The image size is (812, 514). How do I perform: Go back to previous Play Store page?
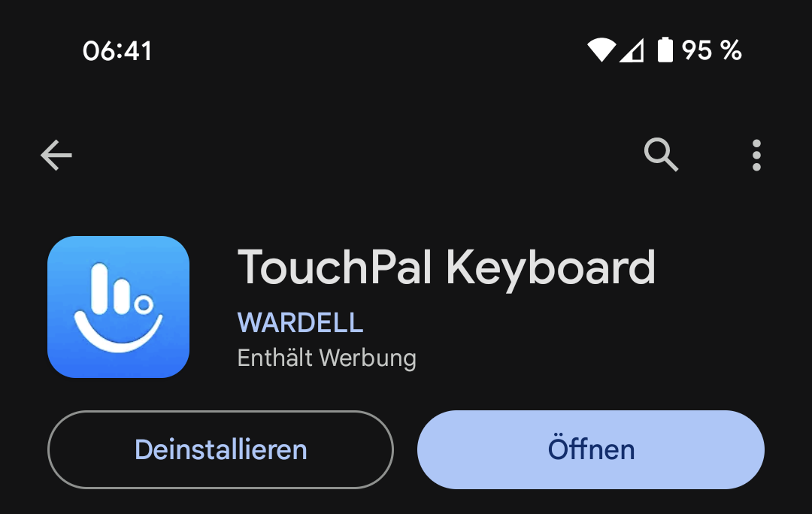pyautogui.click(x=56, y=155)
